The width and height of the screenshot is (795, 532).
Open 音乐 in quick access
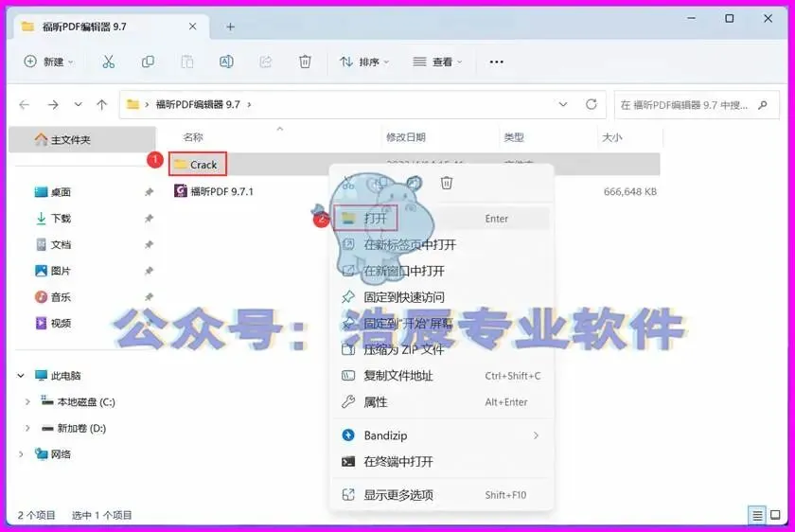click(x=61, y=297)
